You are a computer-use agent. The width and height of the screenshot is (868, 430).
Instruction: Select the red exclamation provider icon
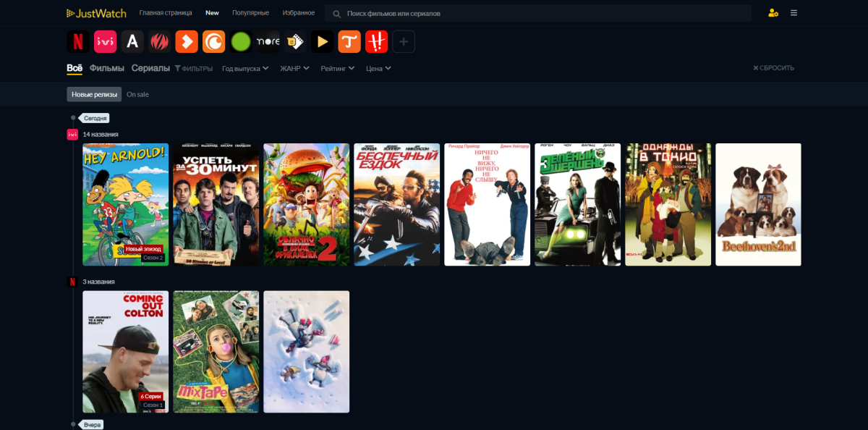tap(377, 42)
